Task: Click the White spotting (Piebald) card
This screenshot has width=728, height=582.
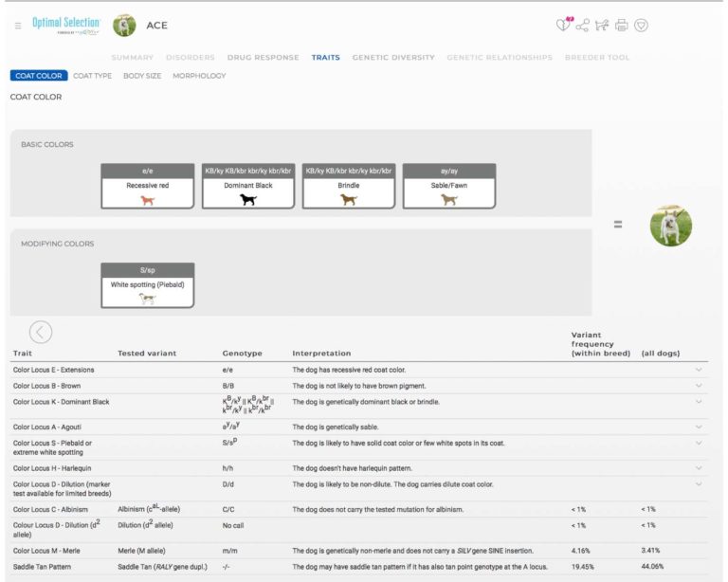Action: (x=148, y=284)
